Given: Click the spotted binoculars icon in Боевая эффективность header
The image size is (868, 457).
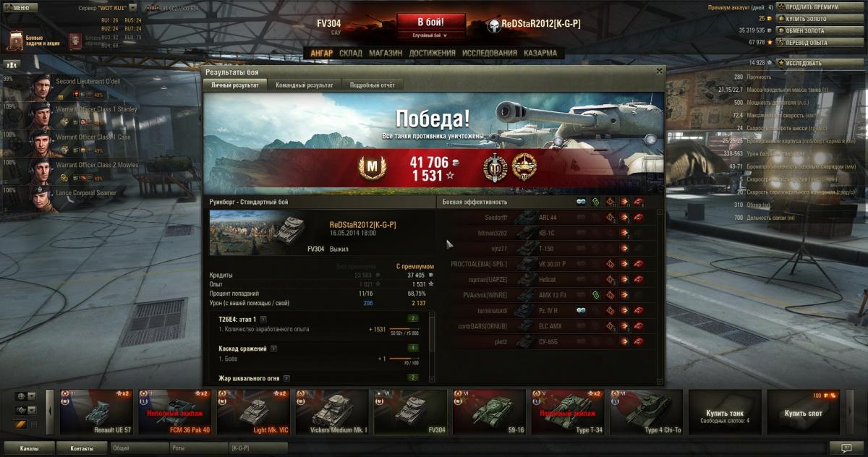Looking at the screenshot, I should pyautogui.click(x=581, y=202).
